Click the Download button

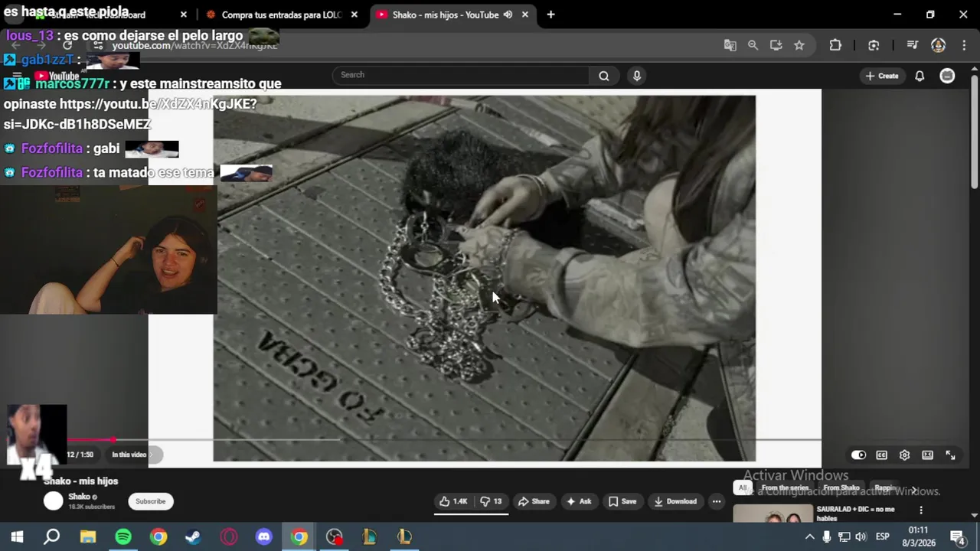pyautogui.click(x=675, y=501)
